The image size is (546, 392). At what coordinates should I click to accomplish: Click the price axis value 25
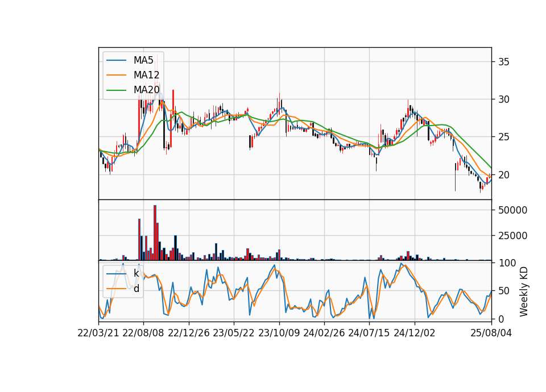tap(503, 137)
